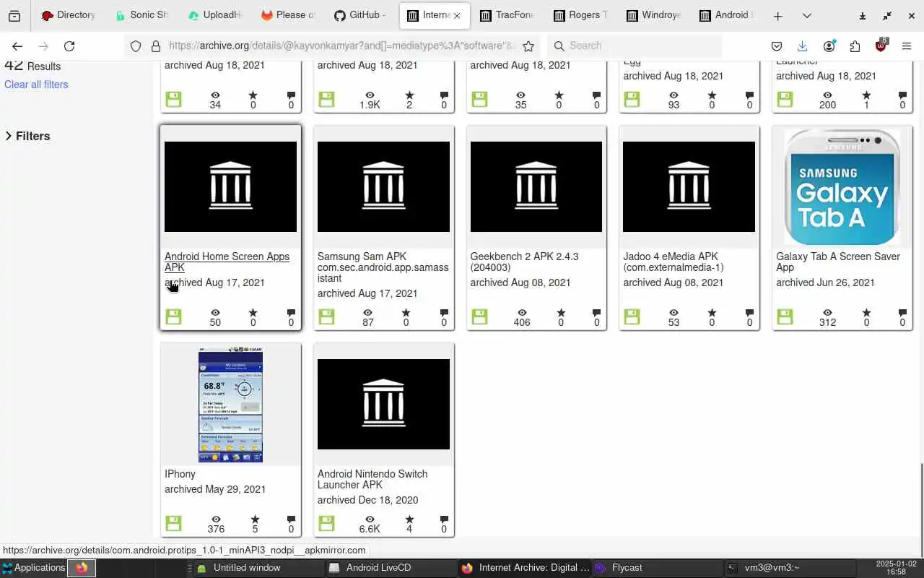Switch to the Directory tab

pyautogui.click(x=69, y=15)
